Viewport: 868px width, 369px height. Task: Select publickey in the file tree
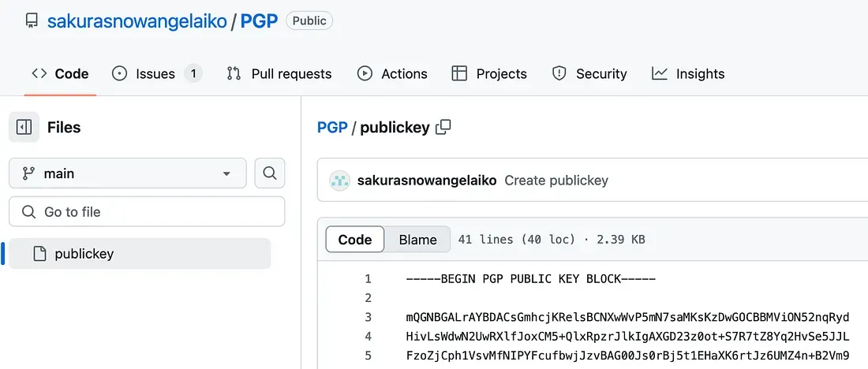84,254
